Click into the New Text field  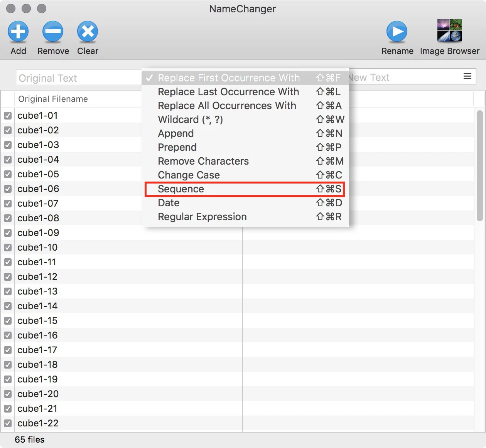pos(412,77)
